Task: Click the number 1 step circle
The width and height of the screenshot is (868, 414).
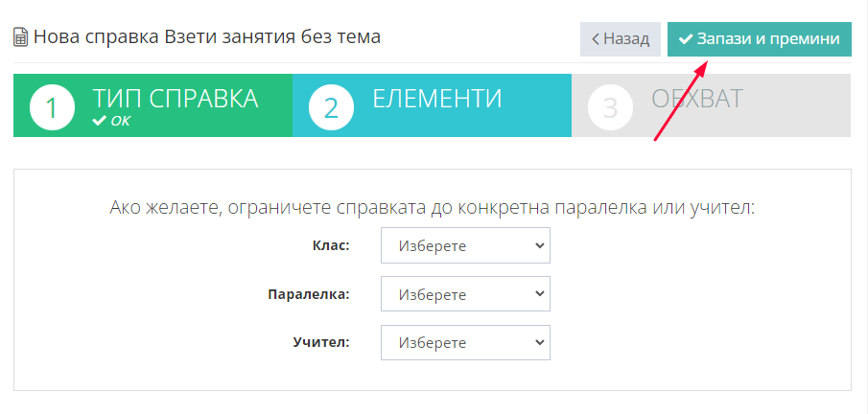Action: (52, 106)
